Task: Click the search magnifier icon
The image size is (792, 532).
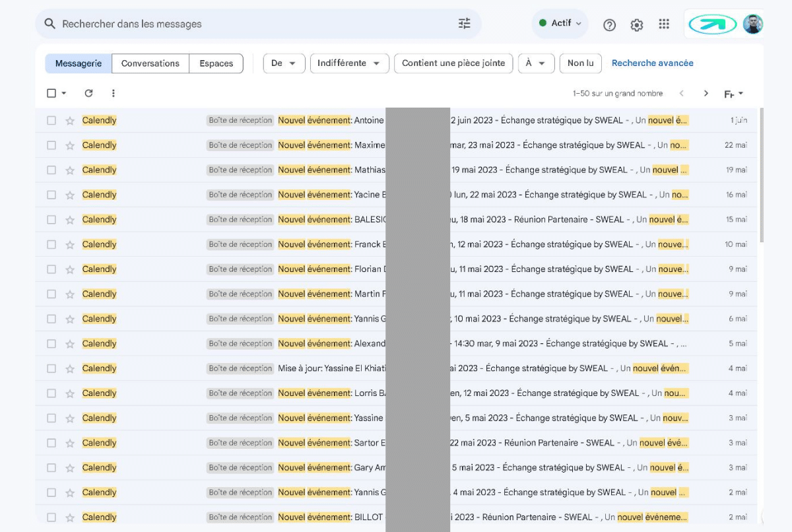Action: tap(49, 24)
